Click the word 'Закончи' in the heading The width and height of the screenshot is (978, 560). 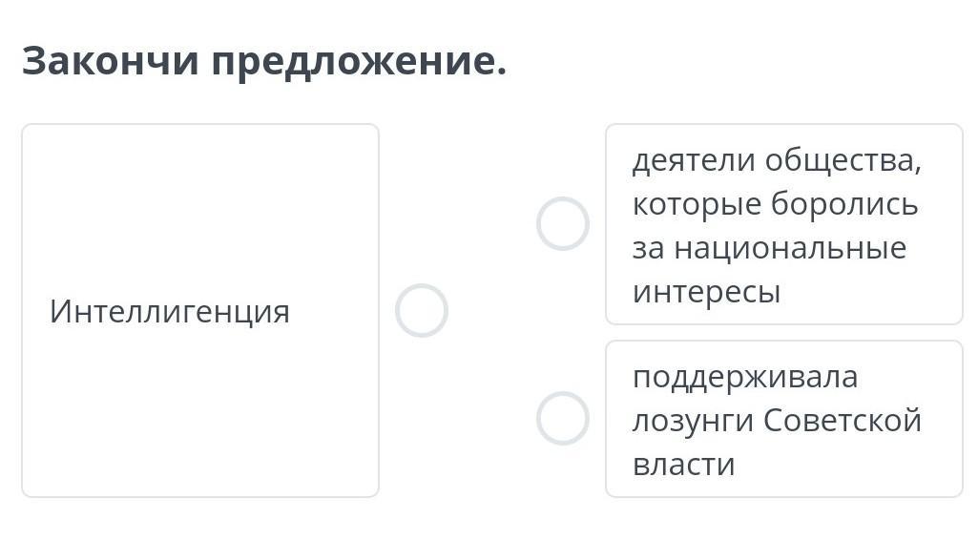tap(111, 63)
